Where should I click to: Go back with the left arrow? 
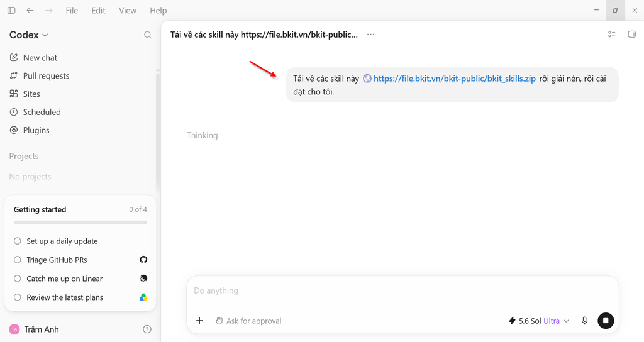(x=30, y=10)
